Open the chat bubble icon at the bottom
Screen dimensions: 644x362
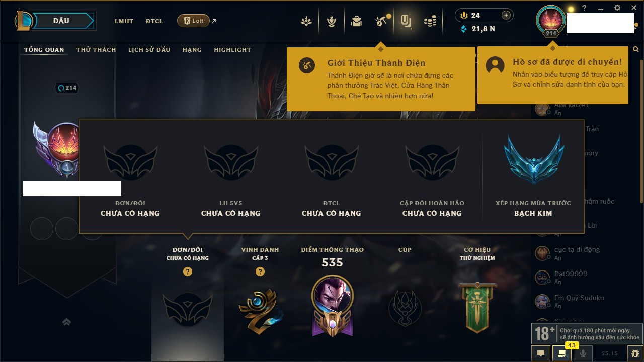(x=541, y=353)
